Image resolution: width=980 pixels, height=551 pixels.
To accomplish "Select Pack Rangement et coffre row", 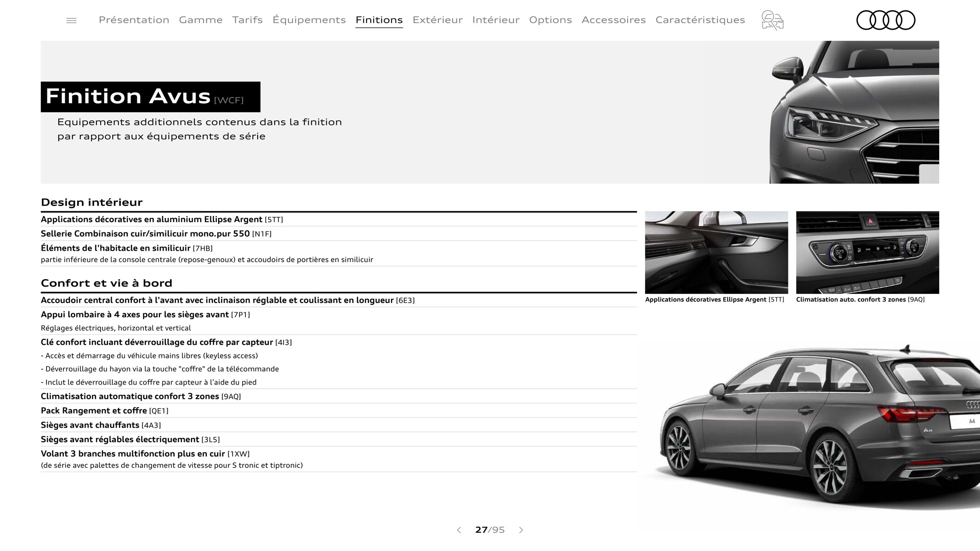I will coord(339,410).
